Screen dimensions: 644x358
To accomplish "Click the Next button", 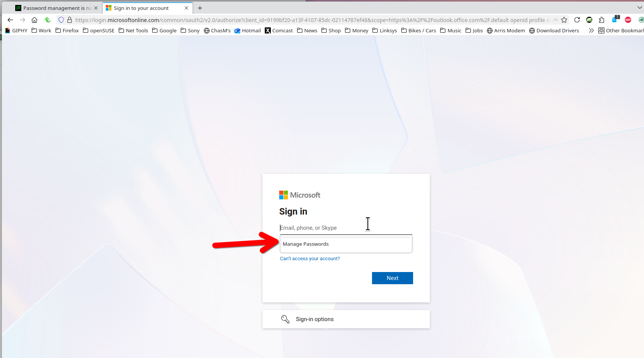I will (393, 278).
